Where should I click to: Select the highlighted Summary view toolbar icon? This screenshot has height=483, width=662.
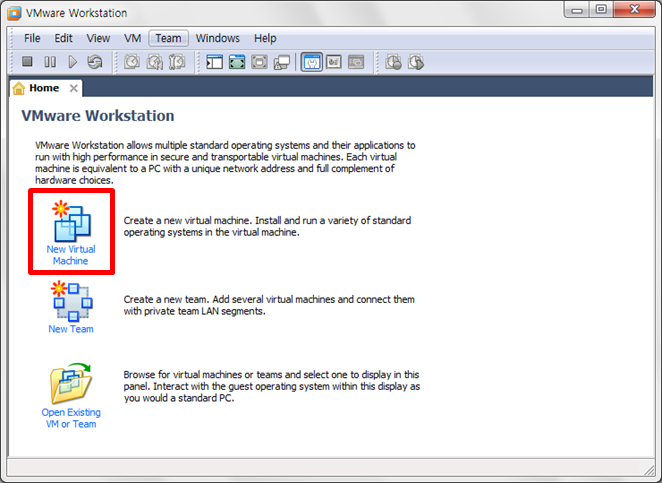(312, 62)
